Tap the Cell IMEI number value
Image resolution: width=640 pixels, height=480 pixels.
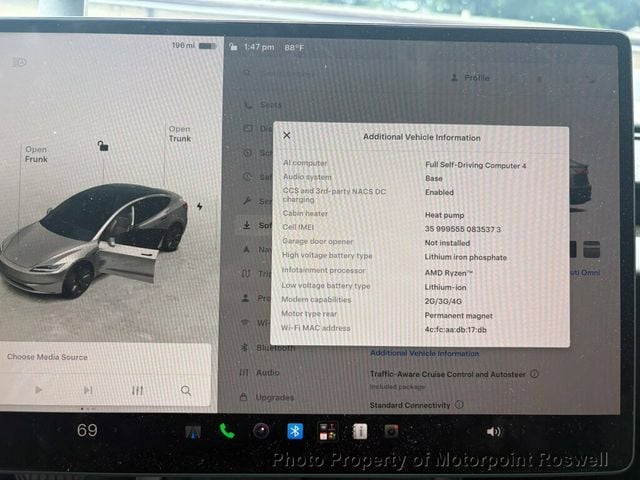[x=463, y=229]
